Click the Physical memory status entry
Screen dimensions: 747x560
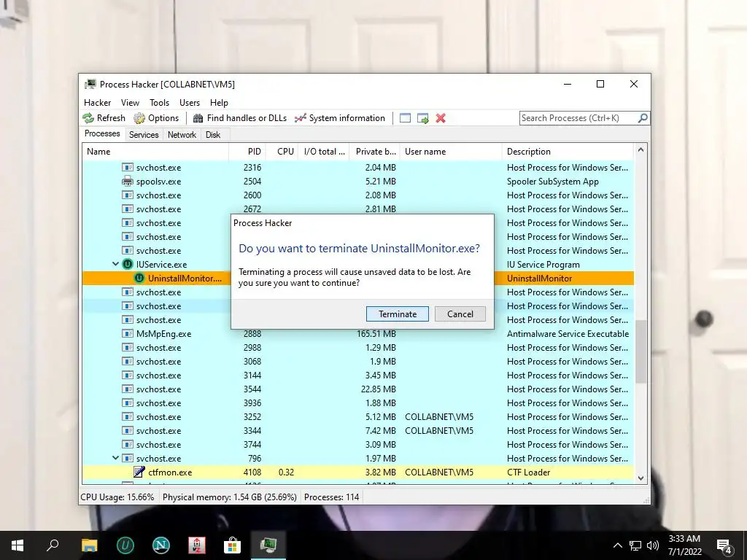coord(230,497)
